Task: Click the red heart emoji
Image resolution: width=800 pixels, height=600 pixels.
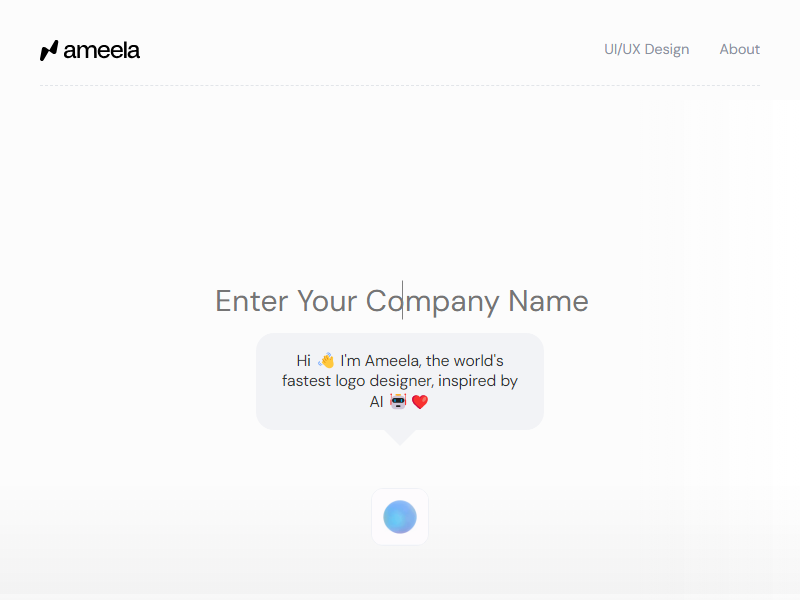Action: click(420, 402)
